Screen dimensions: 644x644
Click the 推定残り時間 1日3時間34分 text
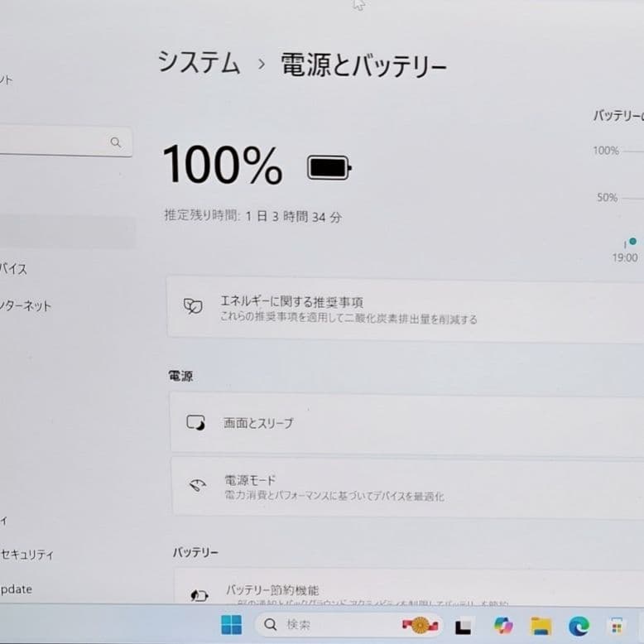point(253,216)
